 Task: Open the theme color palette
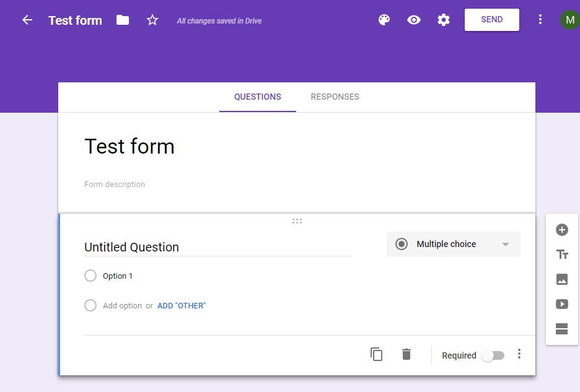click(384, 20)
